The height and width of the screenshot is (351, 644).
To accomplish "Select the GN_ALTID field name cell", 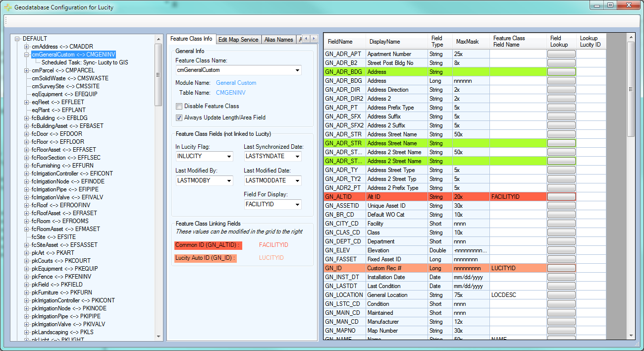I will point(344,197).
